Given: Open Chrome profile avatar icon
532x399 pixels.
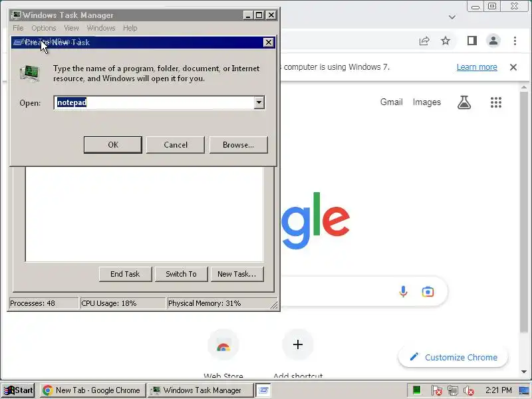Looking at the screenshot, I should click(x=493, y=41).
